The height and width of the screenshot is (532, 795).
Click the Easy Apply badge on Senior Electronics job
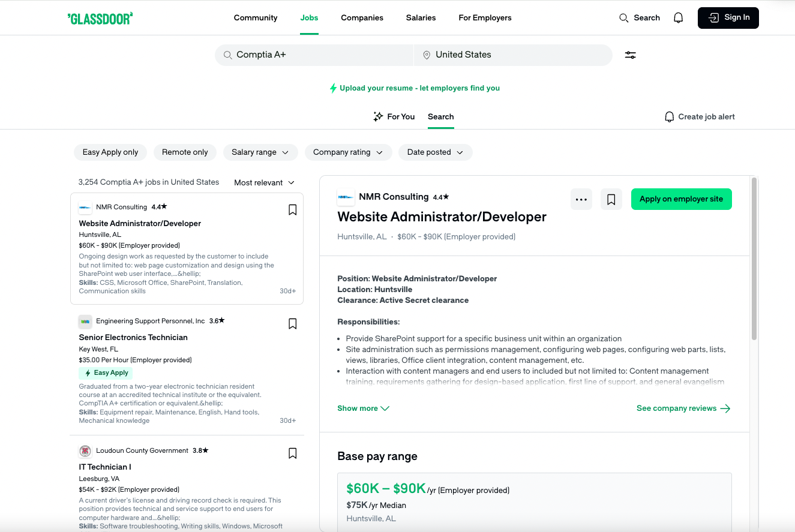(106, 373)
